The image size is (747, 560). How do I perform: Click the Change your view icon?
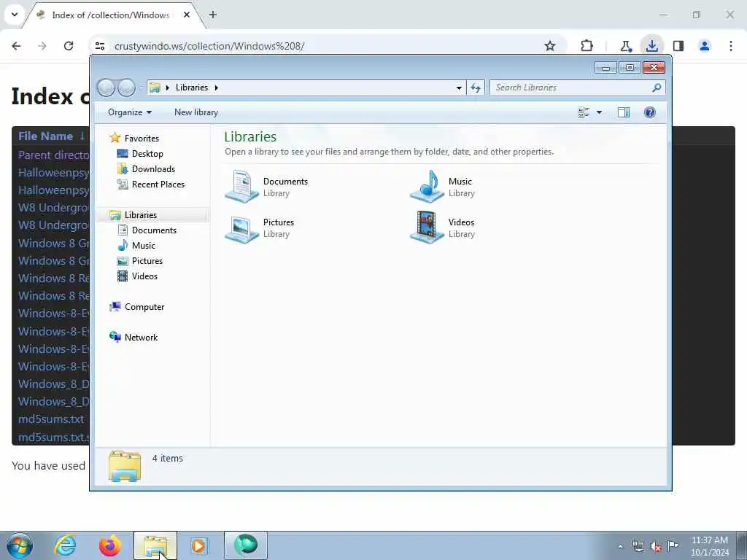click(x=584, y=112)
